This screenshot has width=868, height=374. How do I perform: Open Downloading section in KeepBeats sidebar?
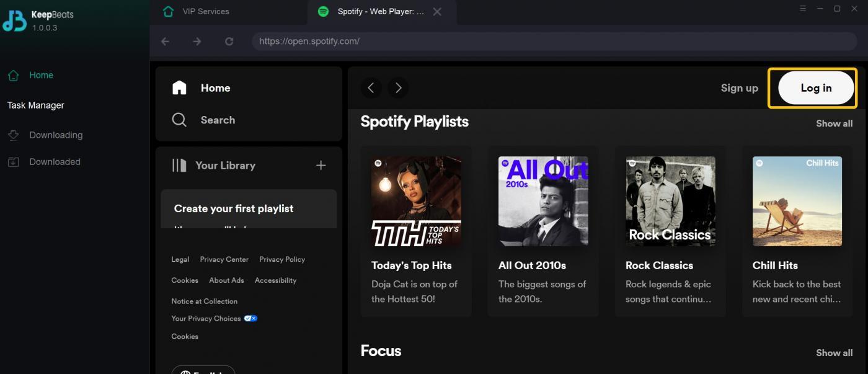(x=55, y=135)
